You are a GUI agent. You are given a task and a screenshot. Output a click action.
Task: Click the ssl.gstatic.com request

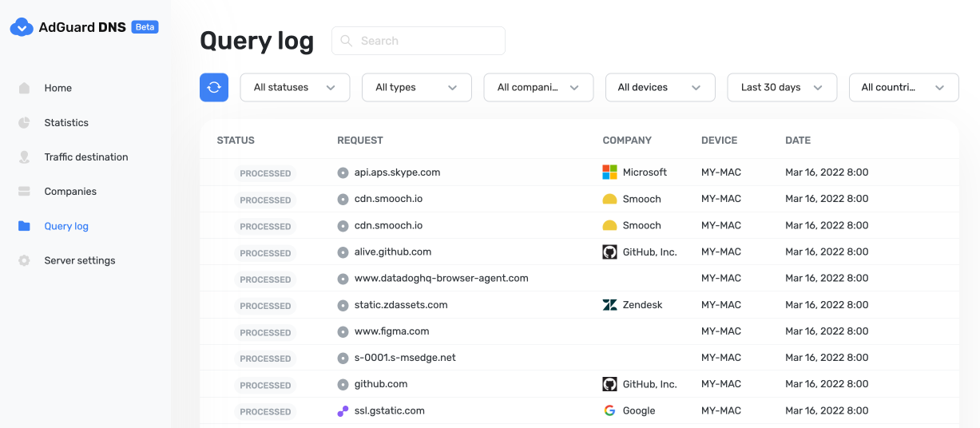click(x=390, y=410)
